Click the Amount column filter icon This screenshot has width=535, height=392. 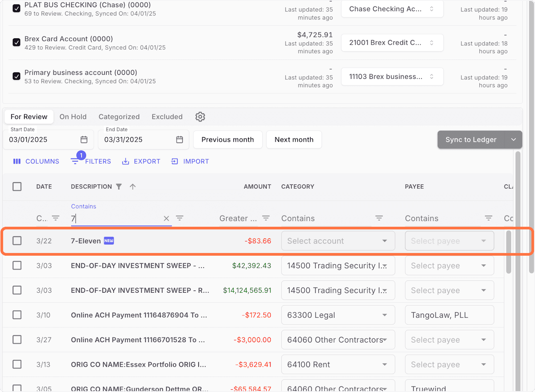(266, 218)
